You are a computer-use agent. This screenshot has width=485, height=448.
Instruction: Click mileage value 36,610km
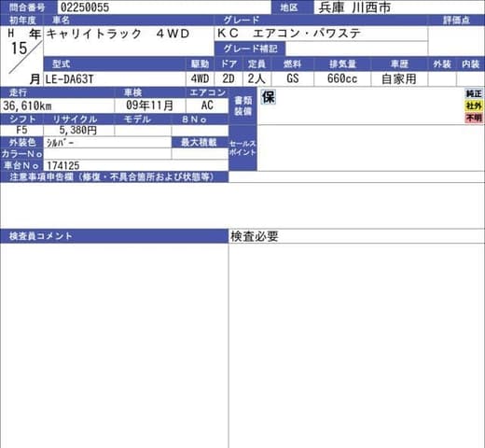[x=27, y=106]
